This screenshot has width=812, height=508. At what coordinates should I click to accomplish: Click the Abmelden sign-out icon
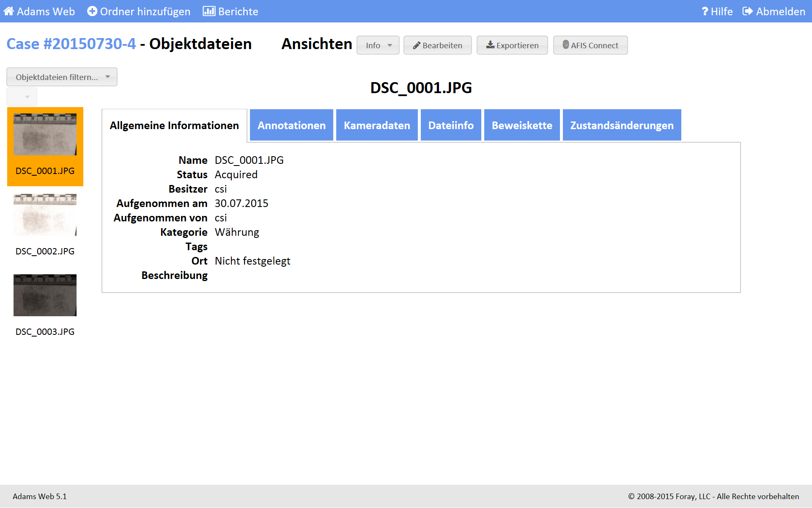coord(747,11)
